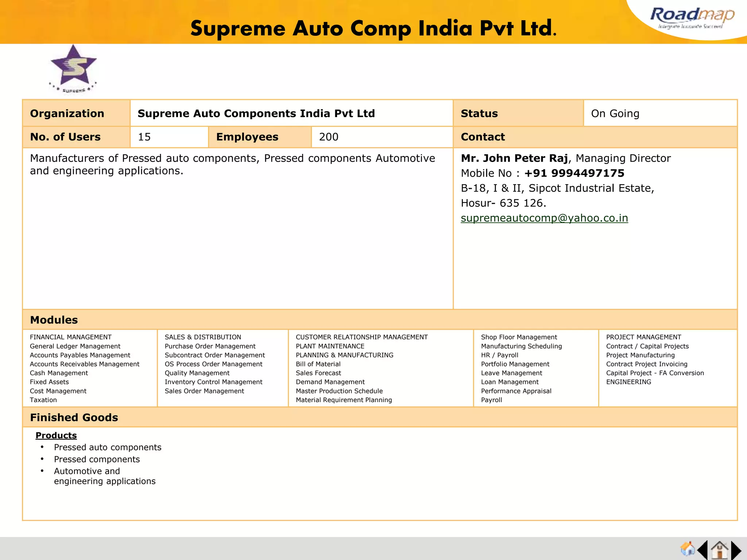
Task: Select users value 15
Action: tap(144, 137)
